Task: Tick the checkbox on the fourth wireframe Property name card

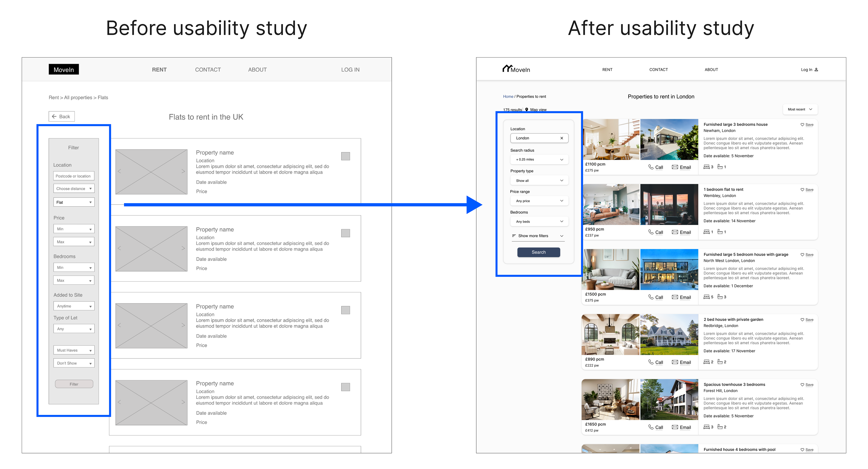Action: (x=345, y=387)
